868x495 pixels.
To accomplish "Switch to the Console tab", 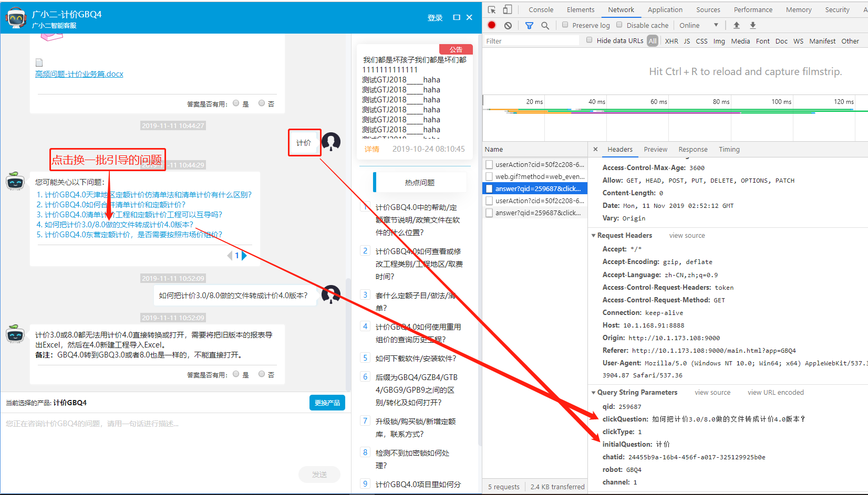I will [x=541, y=9].
